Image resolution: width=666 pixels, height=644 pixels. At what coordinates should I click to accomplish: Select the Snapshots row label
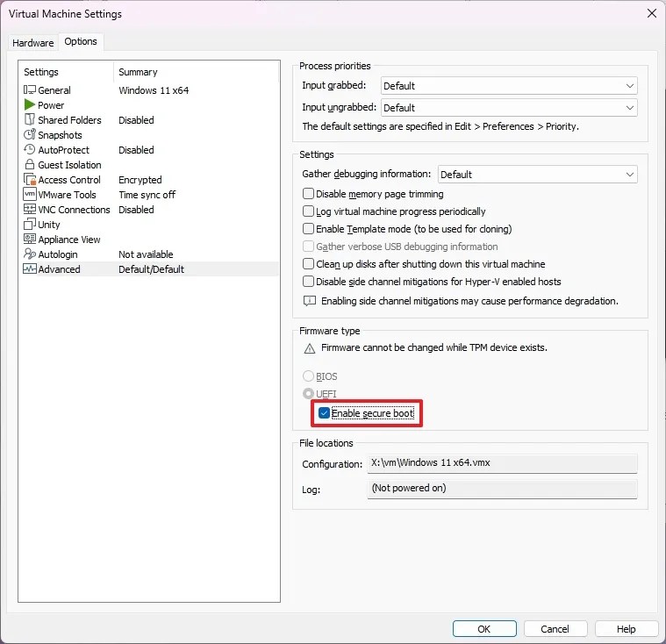(60, 135)
